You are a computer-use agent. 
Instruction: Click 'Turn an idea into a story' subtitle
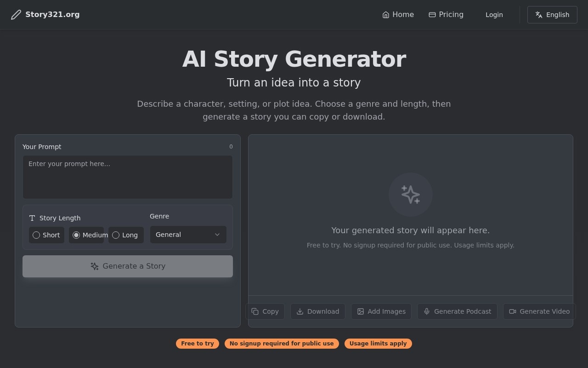(x=294, y=83)
